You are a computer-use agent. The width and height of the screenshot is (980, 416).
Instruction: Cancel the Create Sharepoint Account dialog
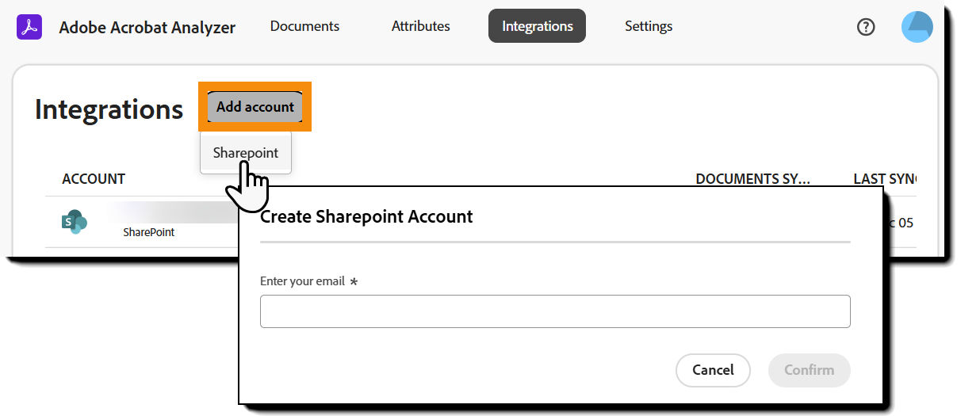(x=713, y=370)
